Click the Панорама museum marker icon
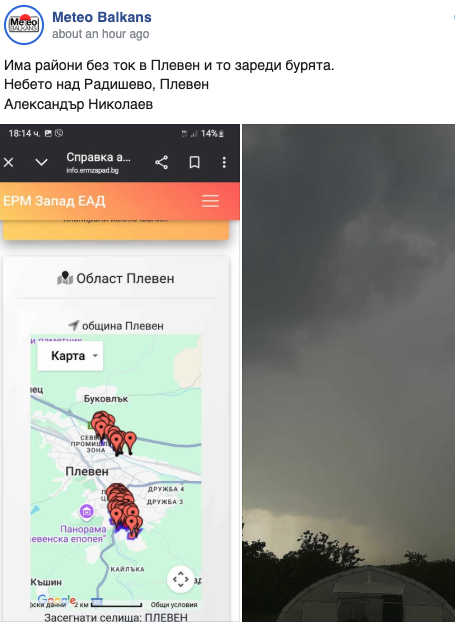The image size is (455, 623). (x=87, y=511)
